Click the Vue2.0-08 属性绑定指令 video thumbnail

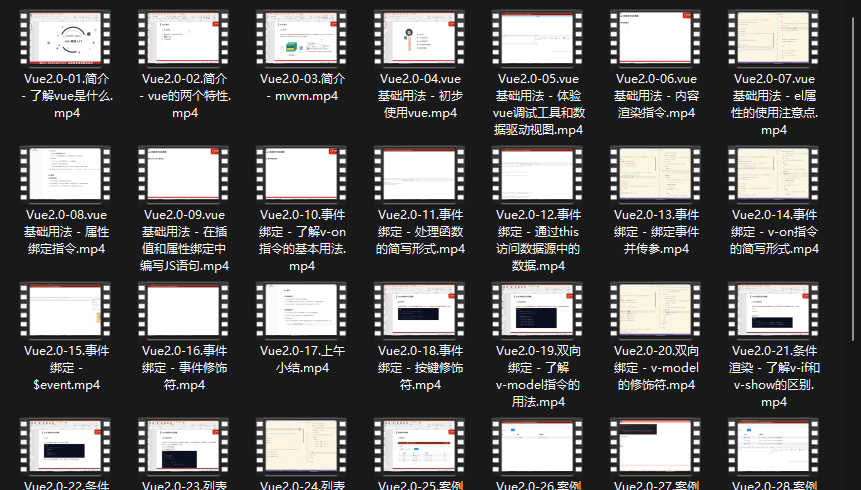point(67,173)
